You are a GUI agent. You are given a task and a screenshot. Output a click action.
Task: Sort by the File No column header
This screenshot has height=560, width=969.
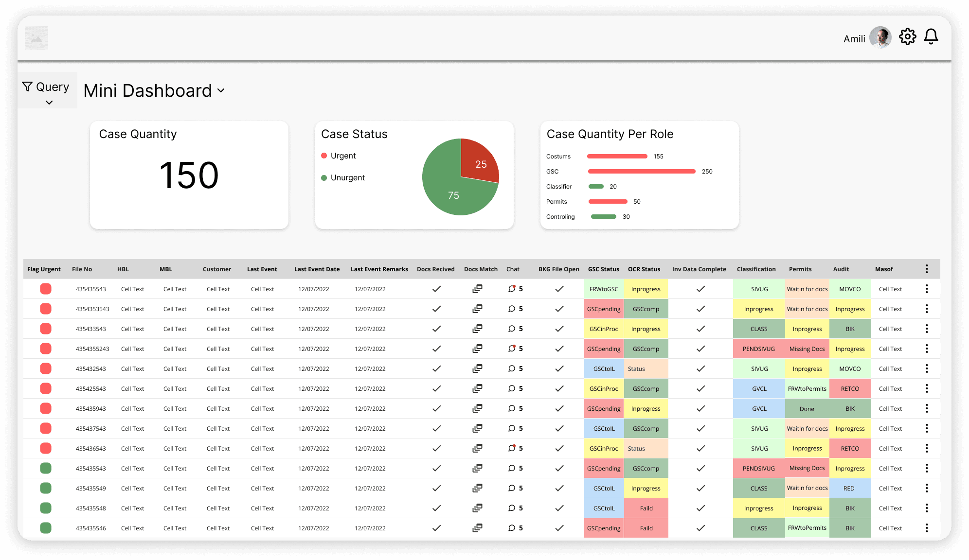pos(82,269)
